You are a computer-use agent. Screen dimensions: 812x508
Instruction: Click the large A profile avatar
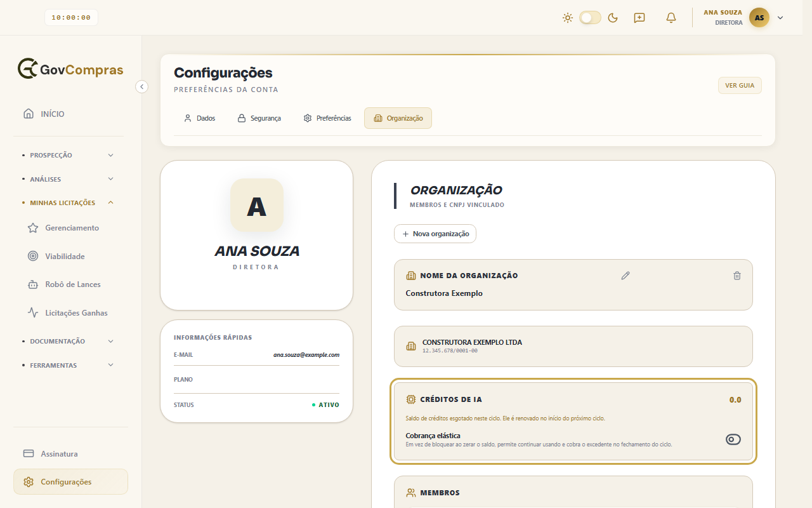pyautogui.click(x=257, y=205)
